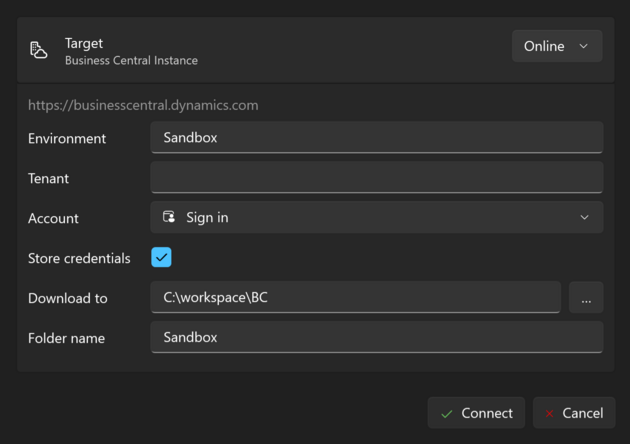The width and height of the screenshot is (630, 444).
Task: Click the Folder name input field
Action: tap(376, 337)
